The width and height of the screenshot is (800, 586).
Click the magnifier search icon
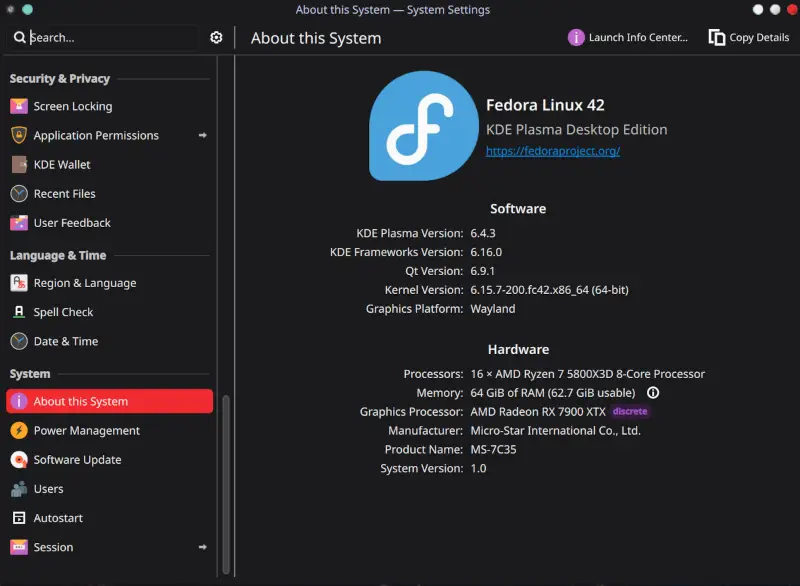tap(19, 37)
